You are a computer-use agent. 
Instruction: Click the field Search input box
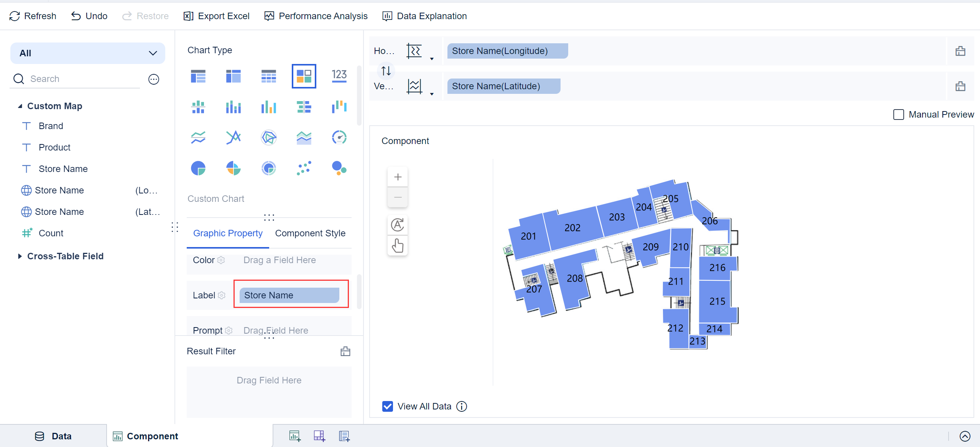(x=76, y=79)
